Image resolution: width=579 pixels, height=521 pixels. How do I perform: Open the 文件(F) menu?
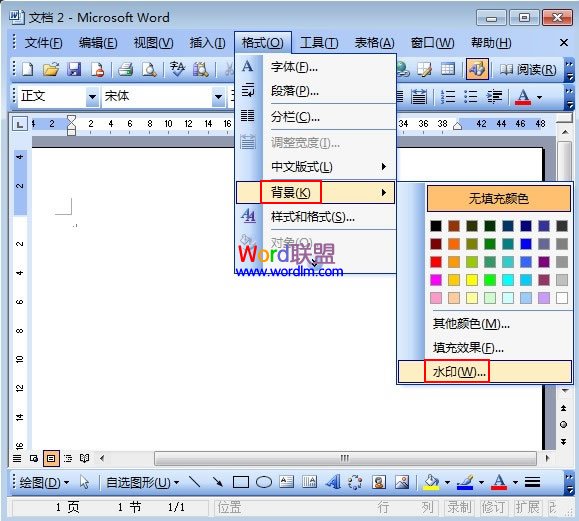(43, 43)
